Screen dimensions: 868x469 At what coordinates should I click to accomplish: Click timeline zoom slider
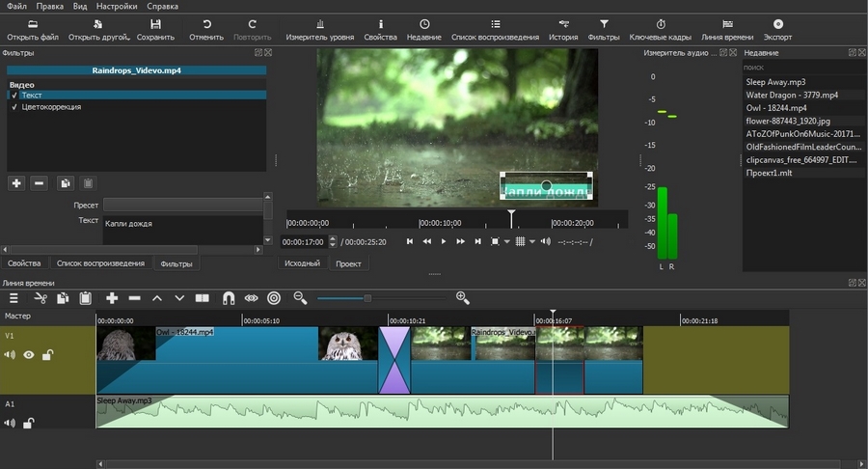point(381,298)
